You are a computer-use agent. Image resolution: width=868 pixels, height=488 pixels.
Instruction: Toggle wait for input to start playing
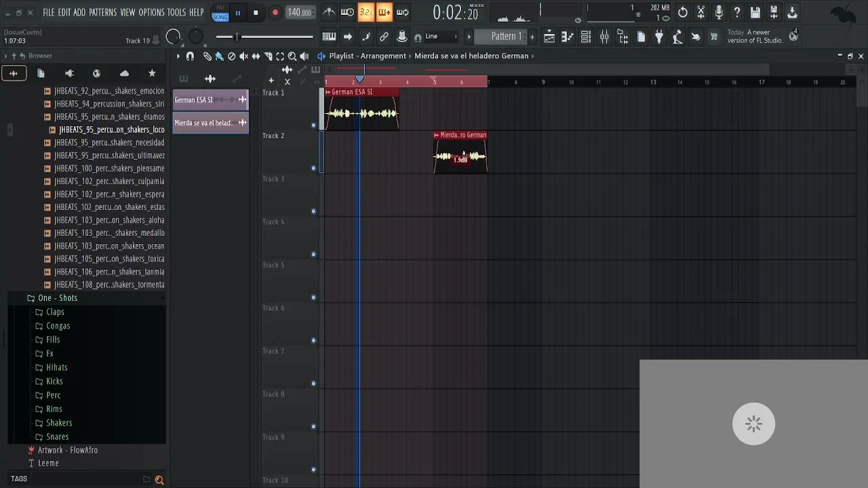347,12
